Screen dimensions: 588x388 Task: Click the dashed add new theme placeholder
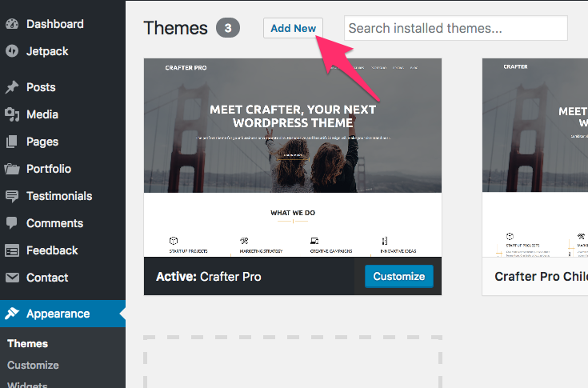293,362
